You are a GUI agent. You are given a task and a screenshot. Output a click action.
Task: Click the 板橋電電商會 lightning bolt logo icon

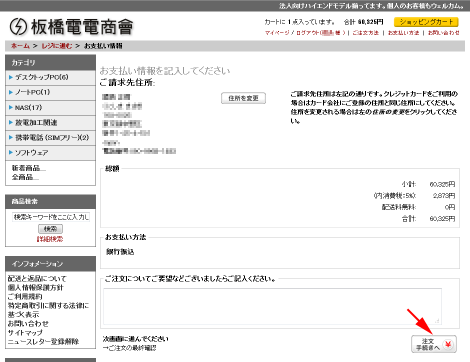click(18, 27)
